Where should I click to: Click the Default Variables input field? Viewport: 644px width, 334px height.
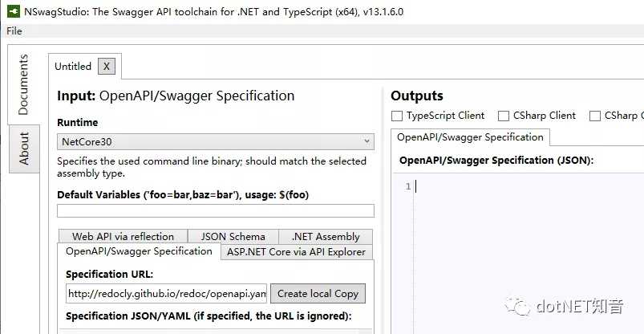[216, 211]
